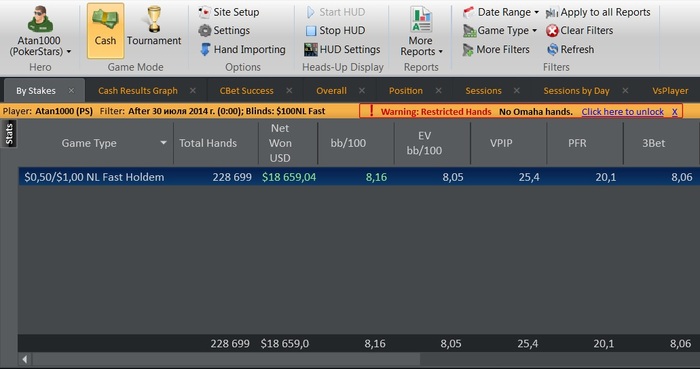Click the 'Click here to unlock' link
The image size is (700, 369).
622,112
